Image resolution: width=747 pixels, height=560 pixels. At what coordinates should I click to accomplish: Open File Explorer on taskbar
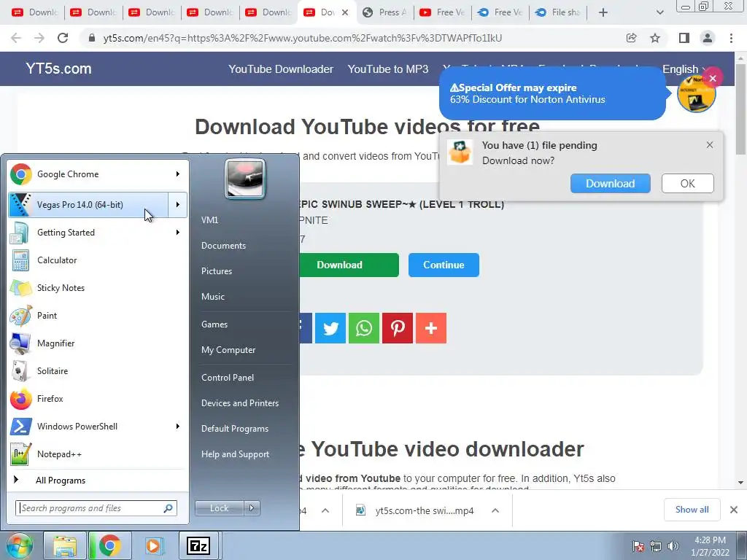click(65, 545)
